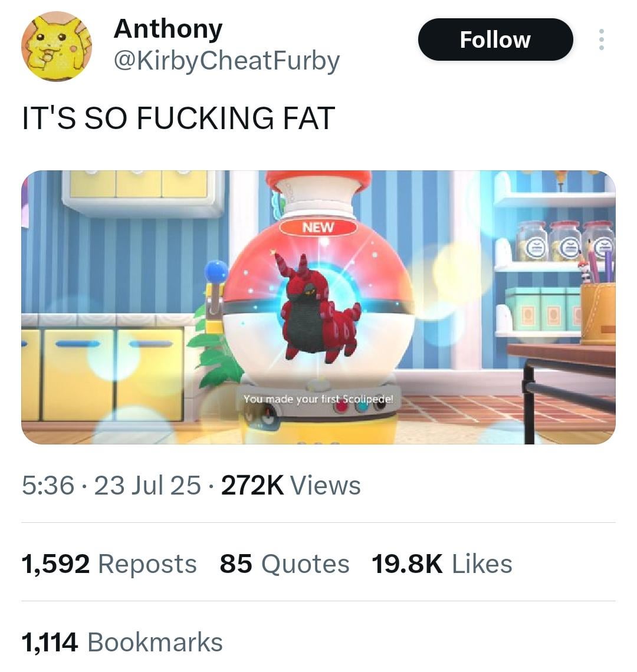This screenshot has width=637, height=672.
Task: Click the 23 Jul 25 date
Action: click(x=147, y=486)
